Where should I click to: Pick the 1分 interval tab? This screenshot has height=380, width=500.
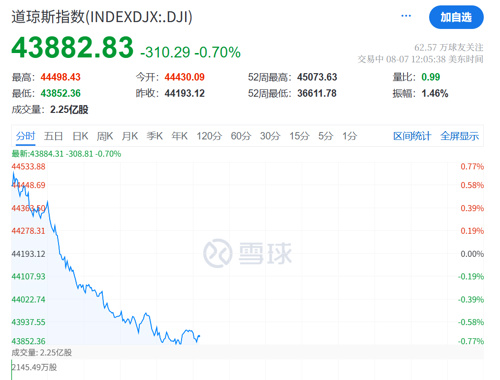pos(350,136)
